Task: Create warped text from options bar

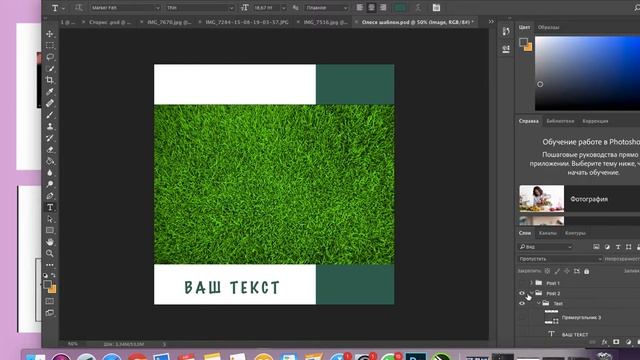Action: [418, 7]
